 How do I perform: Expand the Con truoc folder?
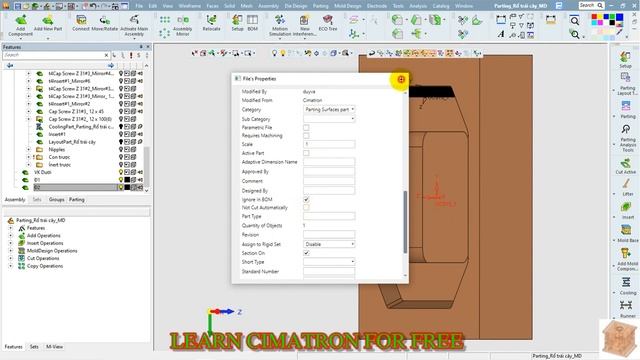[29, 157]
